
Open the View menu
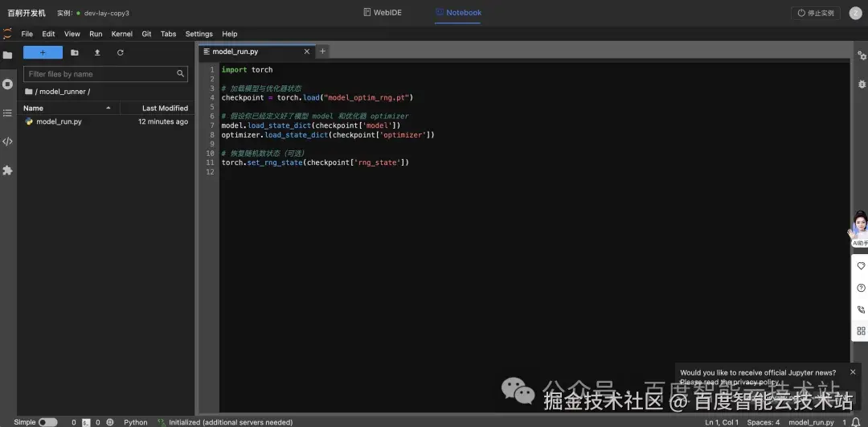click(72, 34)
